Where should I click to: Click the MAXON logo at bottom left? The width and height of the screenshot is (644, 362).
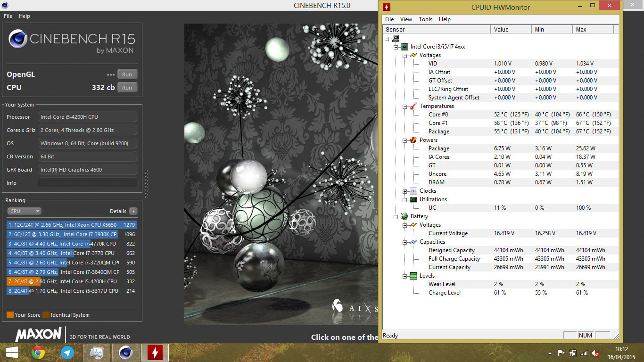(x=39, y=335)
